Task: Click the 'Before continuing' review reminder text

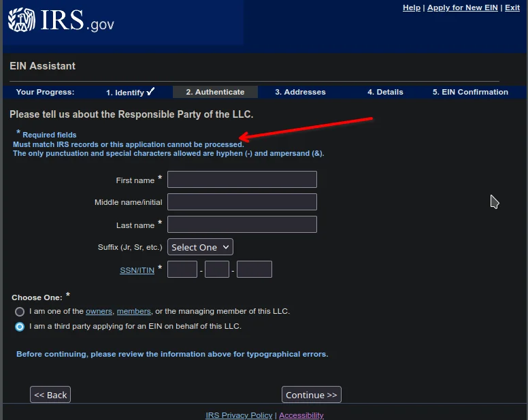Action: coord(172,354)
